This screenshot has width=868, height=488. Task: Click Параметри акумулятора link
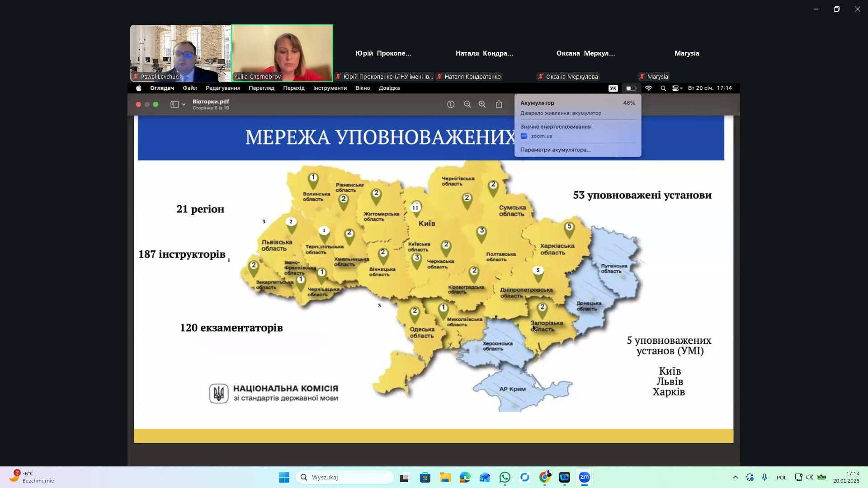555,150
